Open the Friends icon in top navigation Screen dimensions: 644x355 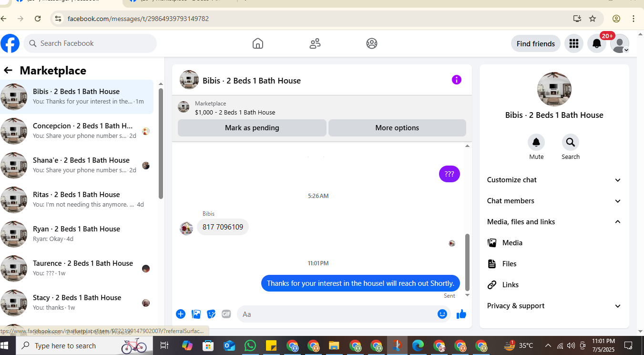tap(315, 43)
